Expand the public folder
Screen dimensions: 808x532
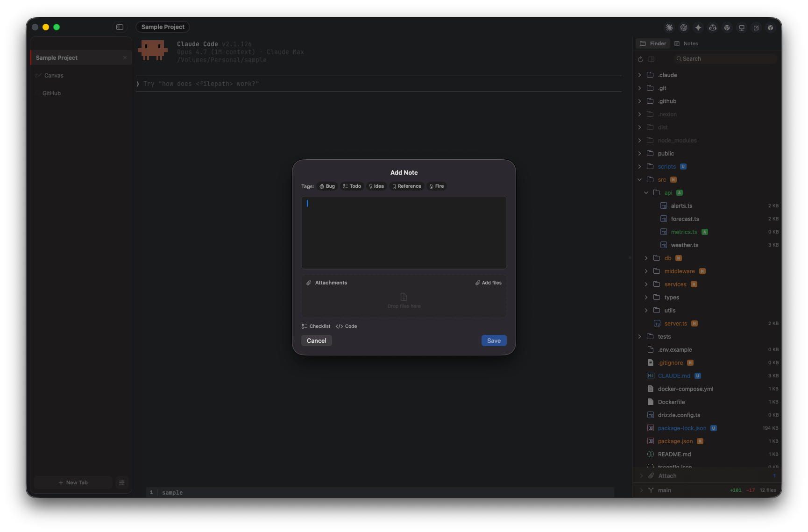pos(639,153)
